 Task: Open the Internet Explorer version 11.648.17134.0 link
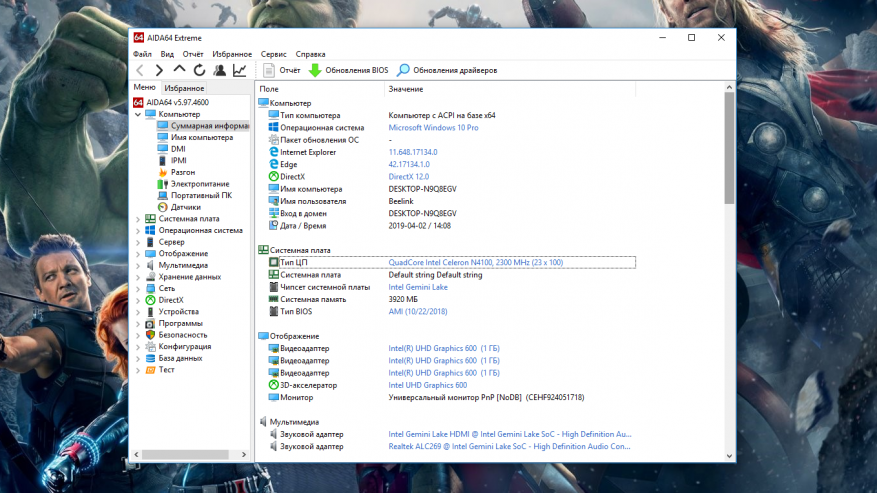[x=413, y=152]
